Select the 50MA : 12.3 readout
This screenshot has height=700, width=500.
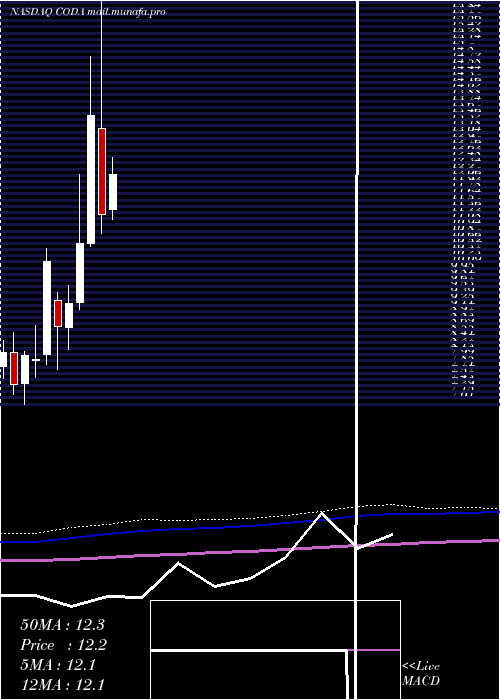click(x=62, y=625)
